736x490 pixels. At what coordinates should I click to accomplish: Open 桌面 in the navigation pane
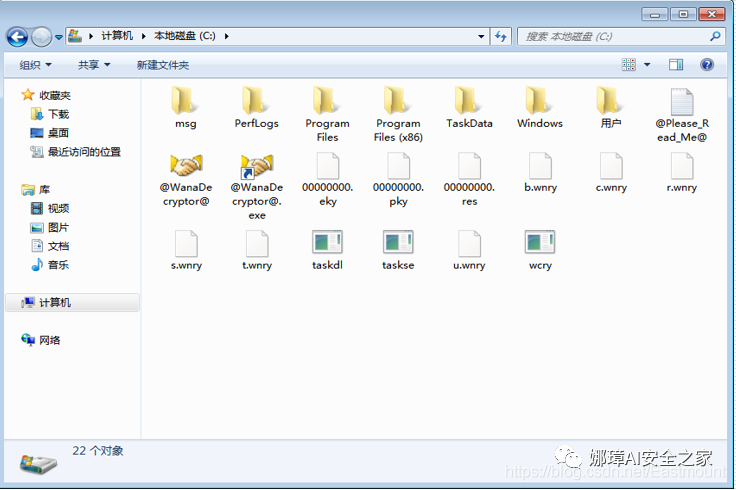pyautogui.click(x=49, y=133)
